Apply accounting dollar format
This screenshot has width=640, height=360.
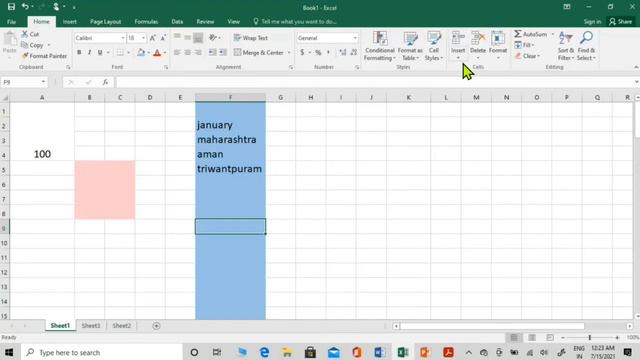302,52
